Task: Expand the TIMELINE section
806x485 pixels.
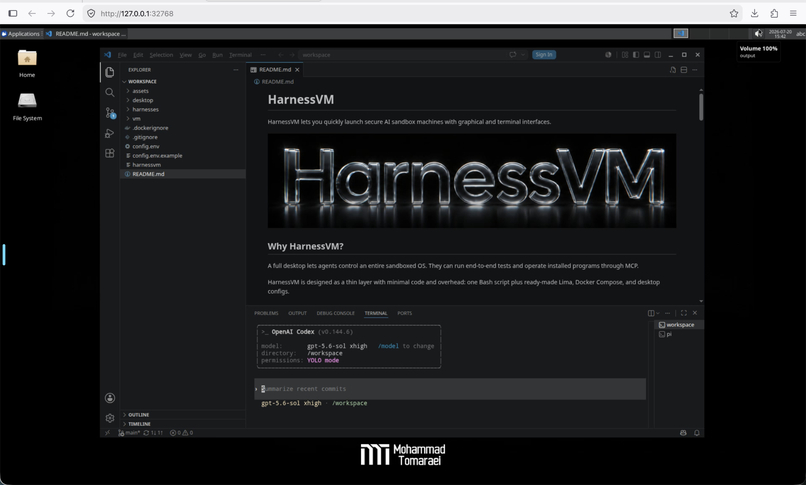Action: pyautogui.click(x=182, y=424)
